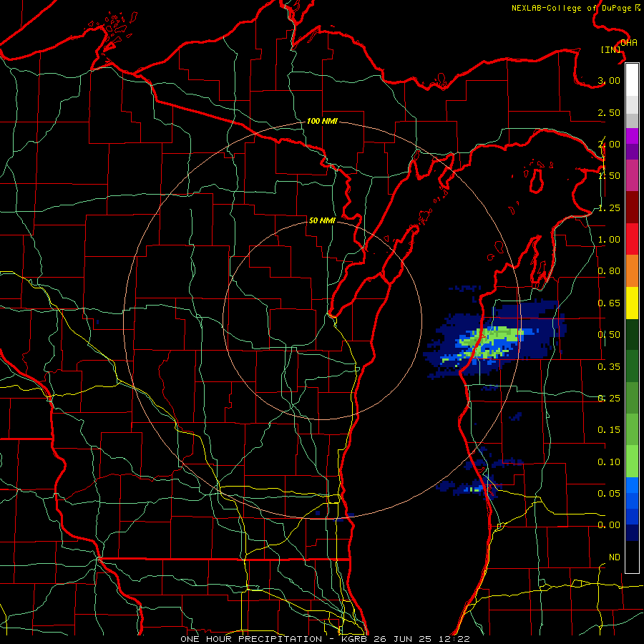The image size is (644, 644).
Task: Click the 0.35 legend value
Action: click(x=609, y=367)
